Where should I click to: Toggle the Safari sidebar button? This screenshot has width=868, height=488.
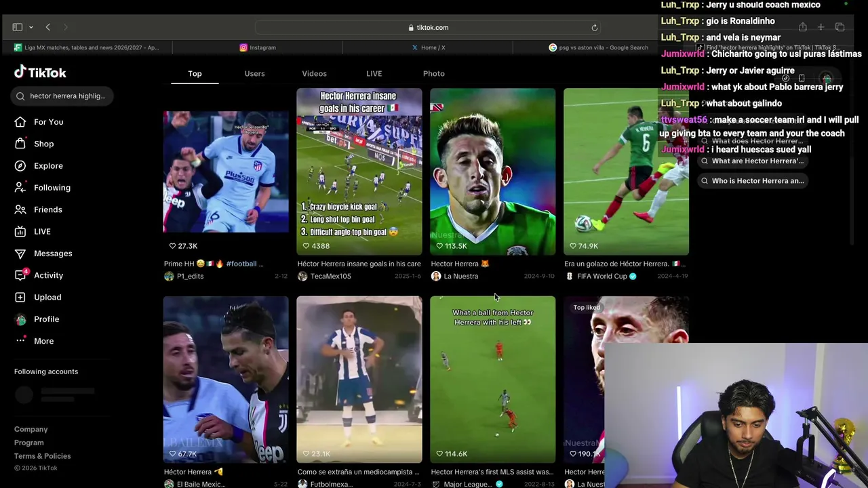(18, 27)
